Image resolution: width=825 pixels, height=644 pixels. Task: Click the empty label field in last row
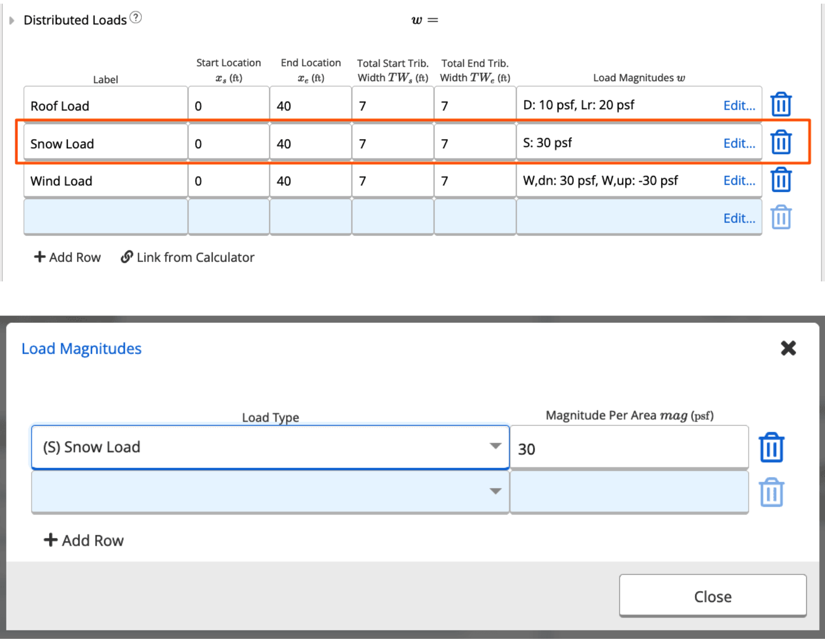click(106, 217)
